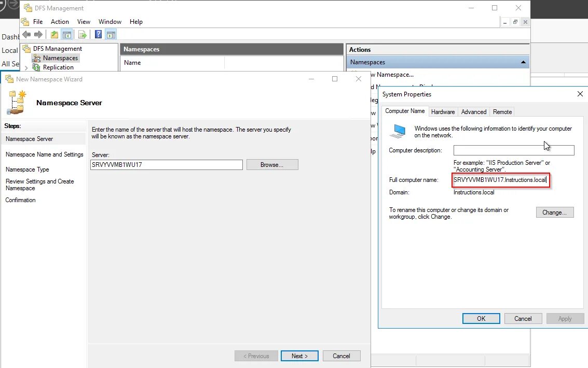Expand the Replication tree node
Viewport: 588px width, 368px height.
click(26, 68)
